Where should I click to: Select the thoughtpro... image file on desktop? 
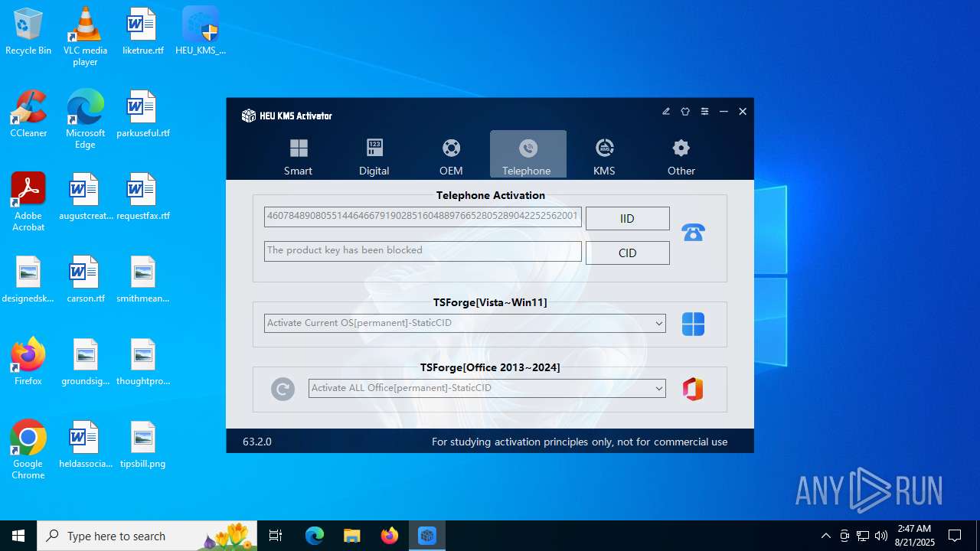pos(142,362)
